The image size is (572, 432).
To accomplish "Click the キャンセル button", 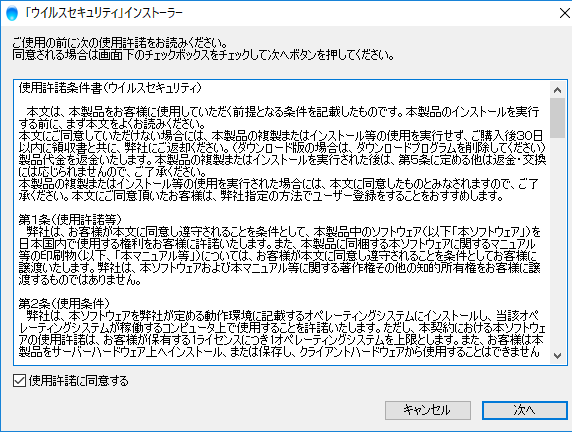I will point(428,410).
